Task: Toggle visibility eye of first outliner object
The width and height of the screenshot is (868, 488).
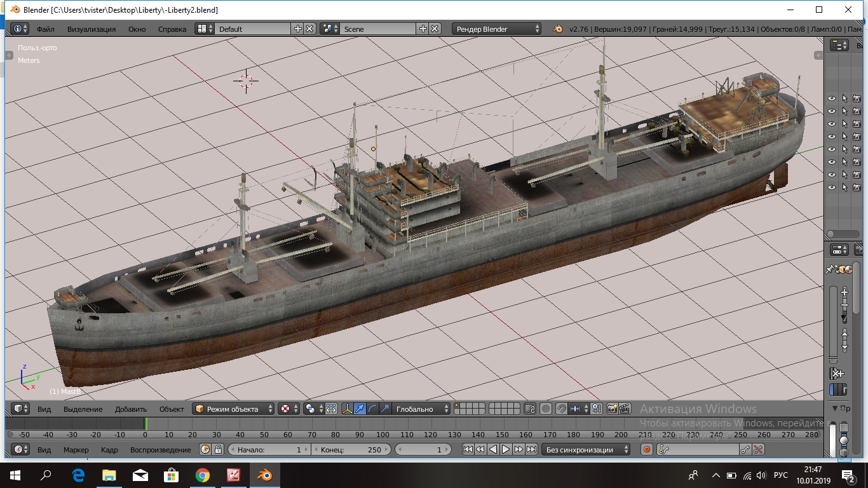Action: pos(831,98)
